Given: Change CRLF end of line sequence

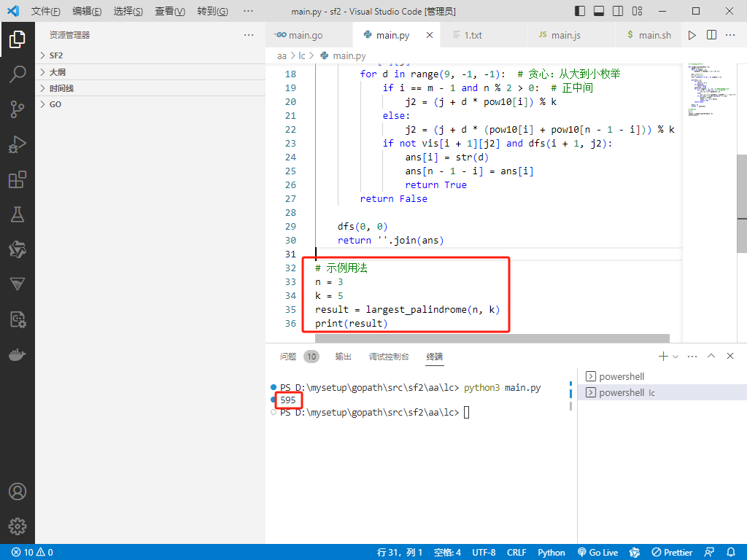Looking at the screenshot, I should coord(516,552).
